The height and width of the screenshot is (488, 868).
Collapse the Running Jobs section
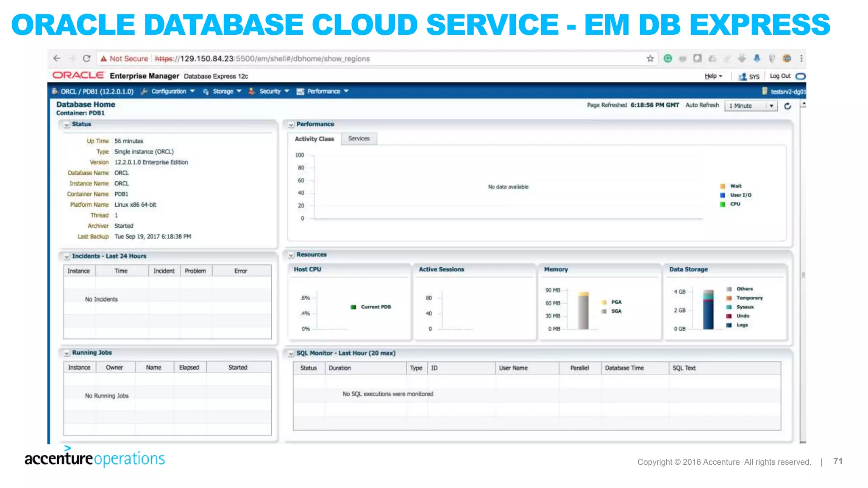point(67,353)
